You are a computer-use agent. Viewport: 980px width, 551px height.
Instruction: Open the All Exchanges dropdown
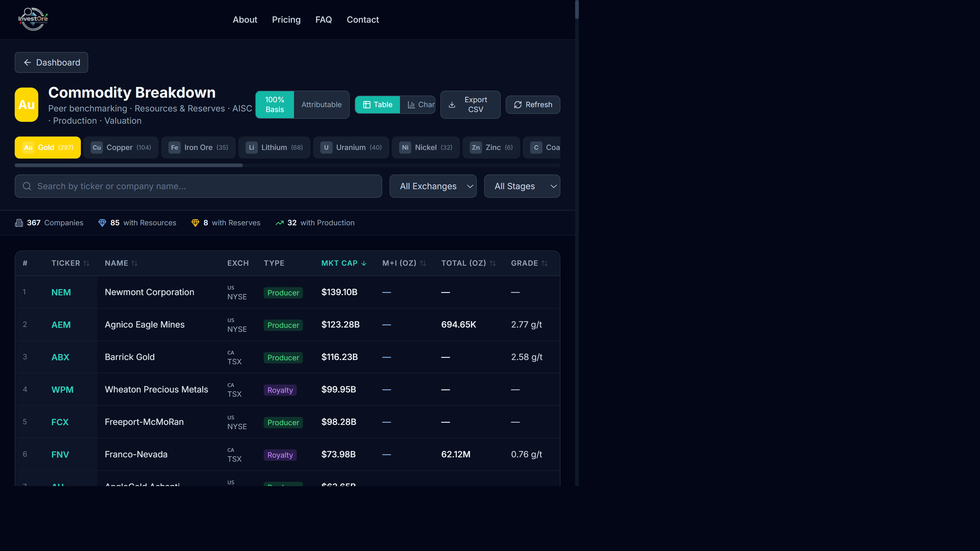(432, 186)
